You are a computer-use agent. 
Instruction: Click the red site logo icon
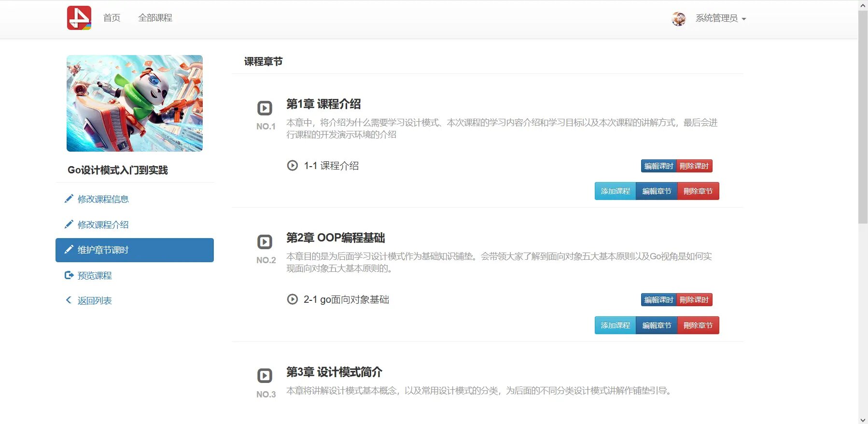click(79, 18)
